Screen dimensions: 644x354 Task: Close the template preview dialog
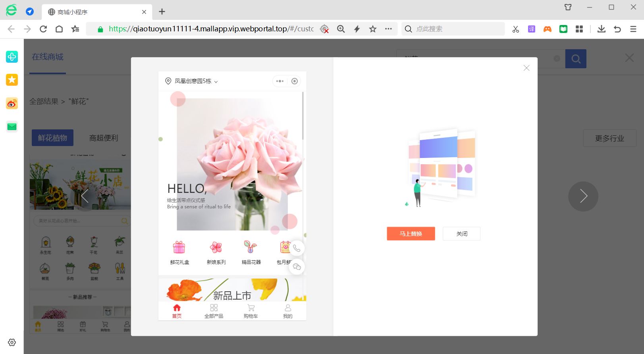526,68
